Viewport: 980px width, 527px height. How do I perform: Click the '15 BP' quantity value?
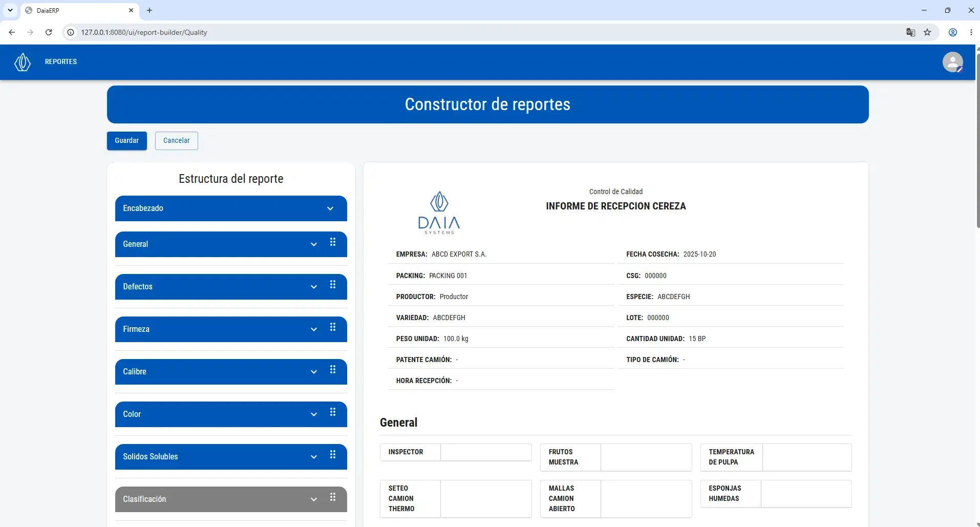coord(697,339)
